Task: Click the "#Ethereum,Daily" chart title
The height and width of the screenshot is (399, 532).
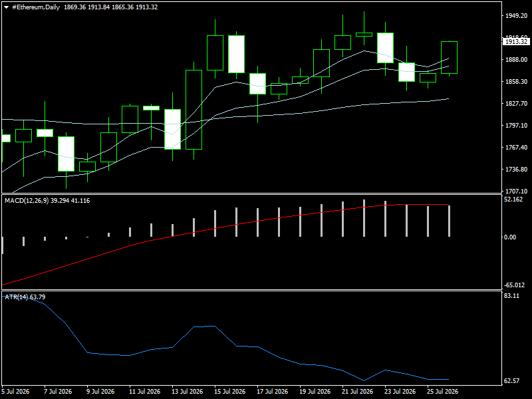Action: (36, 7)
